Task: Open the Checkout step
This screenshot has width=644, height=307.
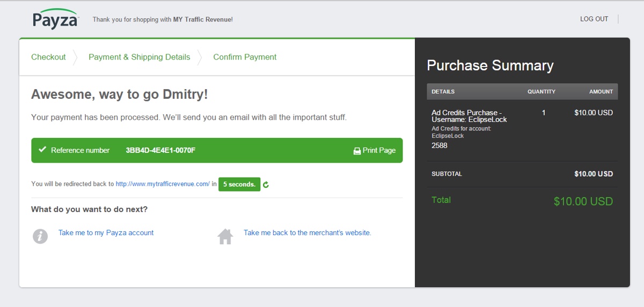Action: [48, 57]
